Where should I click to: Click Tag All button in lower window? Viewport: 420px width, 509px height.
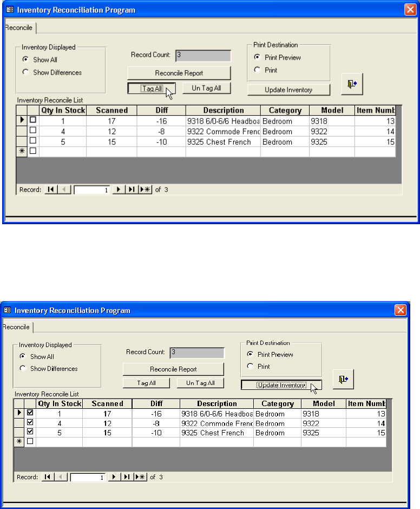146,383
